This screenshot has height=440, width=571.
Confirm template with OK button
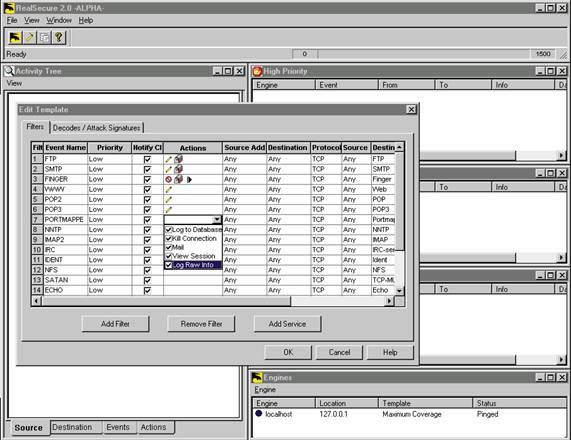coord(288,352)
